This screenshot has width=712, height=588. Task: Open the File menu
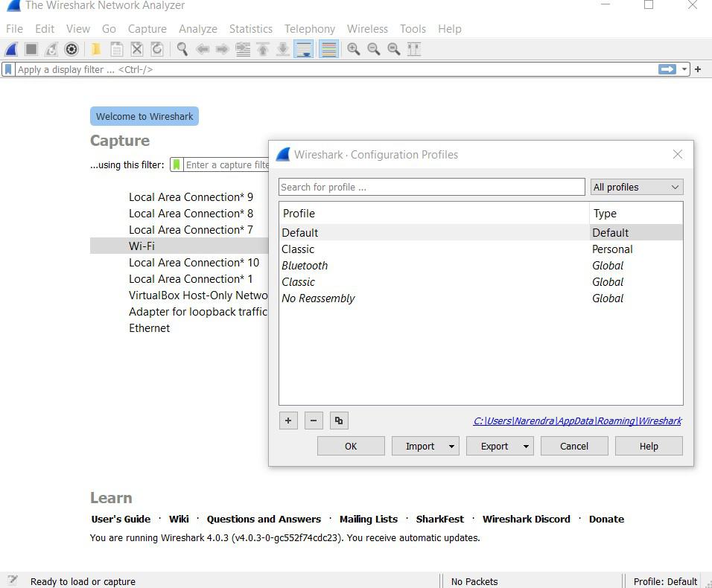tap(15, 28)
